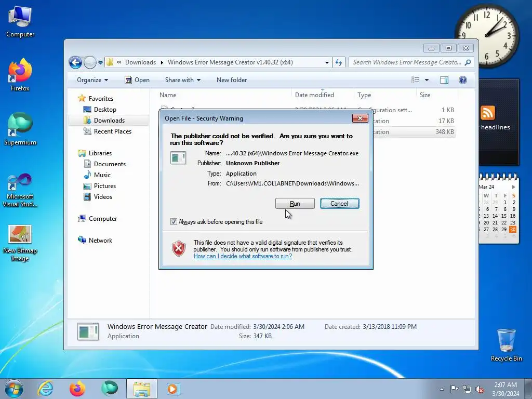
Task: Open the Windows Start menu
Action: tap(14, 389)
